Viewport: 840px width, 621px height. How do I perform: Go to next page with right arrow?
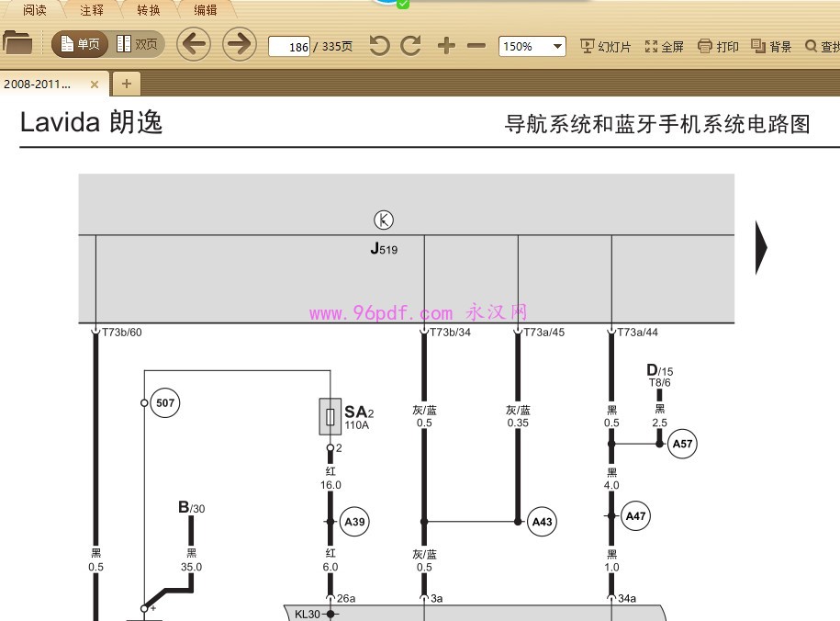pyautogui.click(x=240, y=44)
